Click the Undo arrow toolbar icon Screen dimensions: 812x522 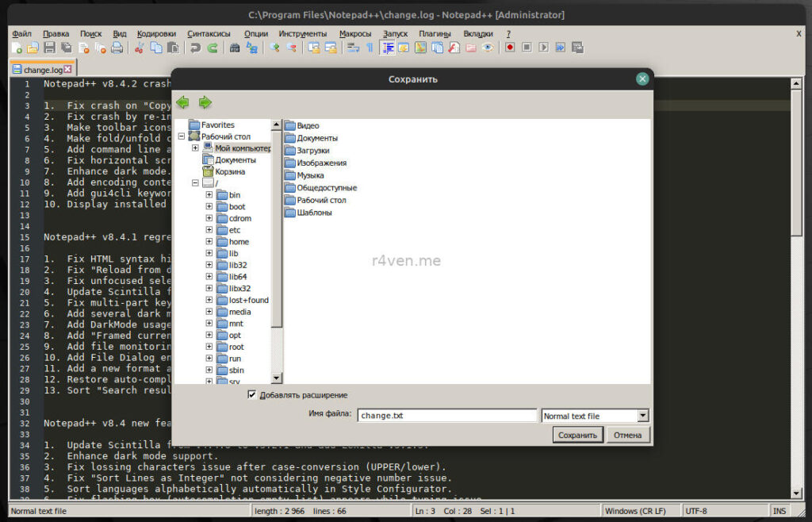tap(195, 48)
